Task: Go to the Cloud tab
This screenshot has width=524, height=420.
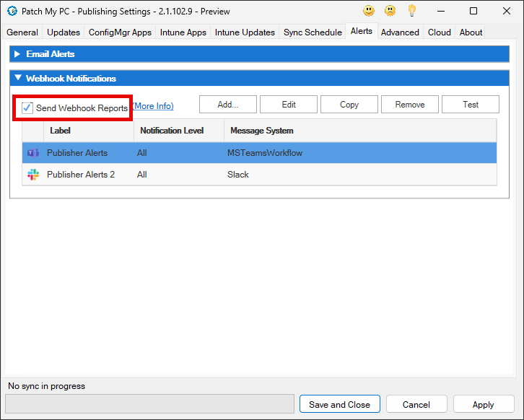Action: pyautogui.click(x=439, y=32)
